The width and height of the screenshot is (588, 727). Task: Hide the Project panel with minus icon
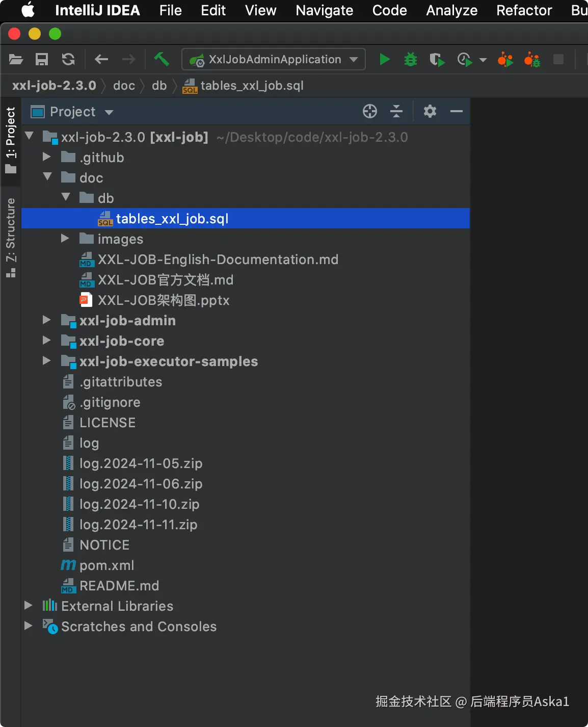click(457, 111)
